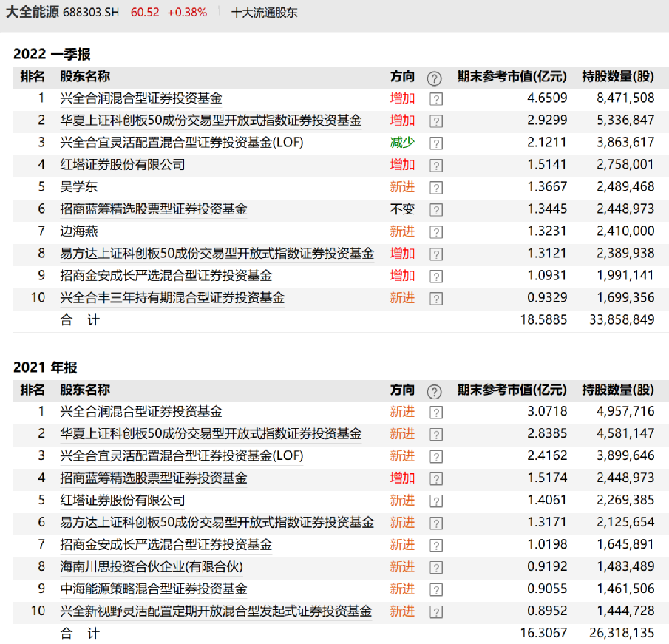Open 易方达上证科创板50 fund link in 2022 一季报

click(217, 254)
